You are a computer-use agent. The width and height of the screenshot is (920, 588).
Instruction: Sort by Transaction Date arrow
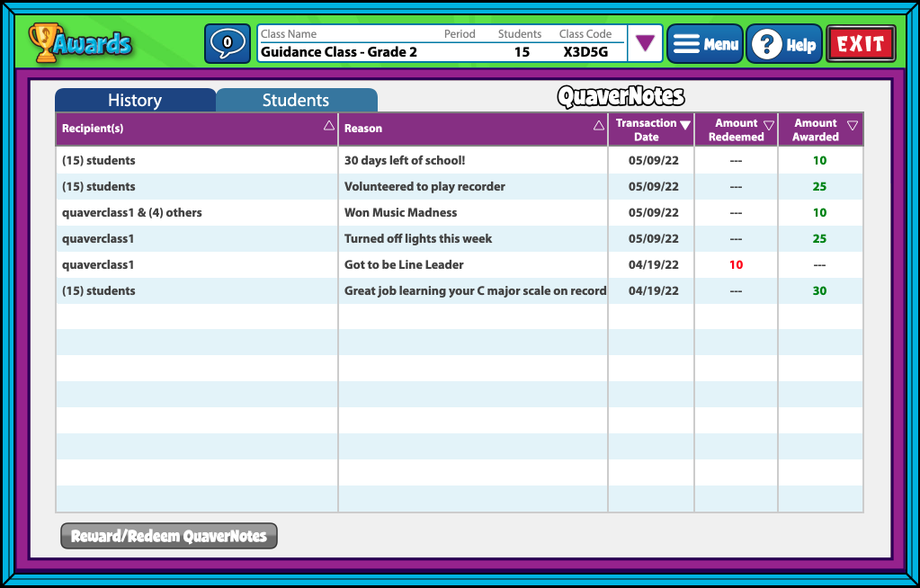click(x=684, y=124)
